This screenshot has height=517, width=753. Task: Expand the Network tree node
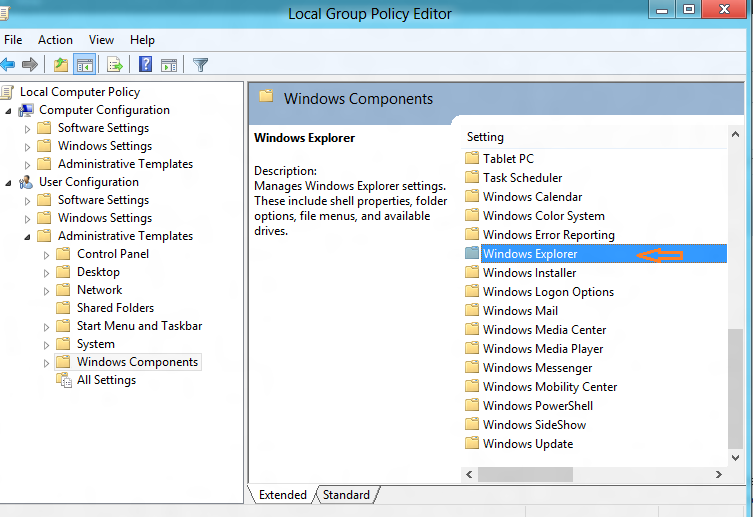(46, 291)
